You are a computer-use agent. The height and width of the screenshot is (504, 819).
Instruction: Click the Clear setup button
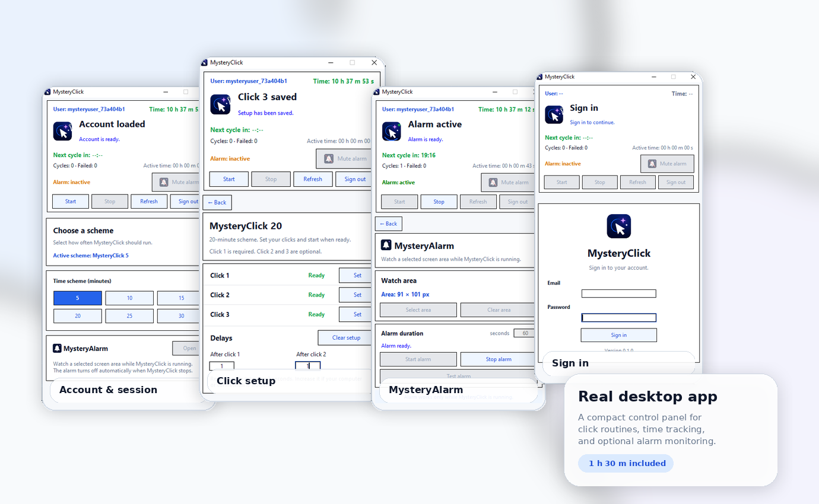coord(345,338)
